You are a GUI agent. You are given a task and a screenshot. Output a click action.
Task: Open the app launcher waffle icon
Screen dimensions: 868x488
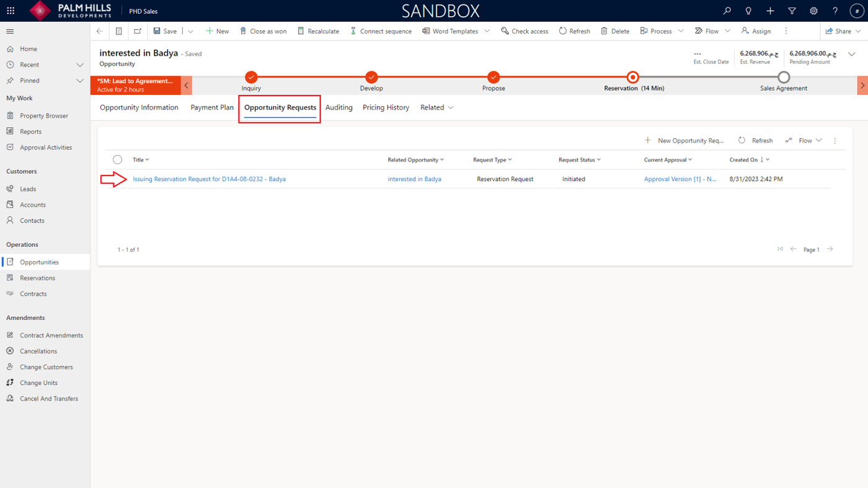[11, 11]
